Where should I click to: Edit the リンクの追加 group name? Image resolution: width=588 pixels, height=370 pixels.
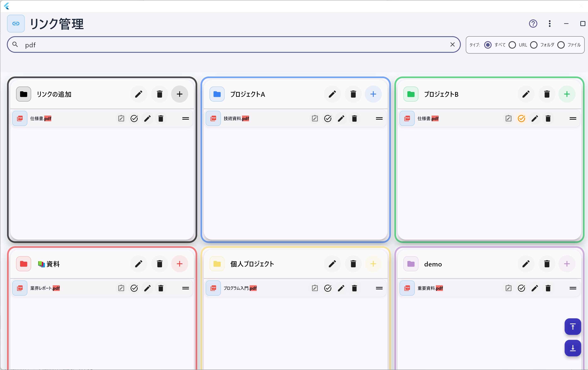(x=139, y=94)
